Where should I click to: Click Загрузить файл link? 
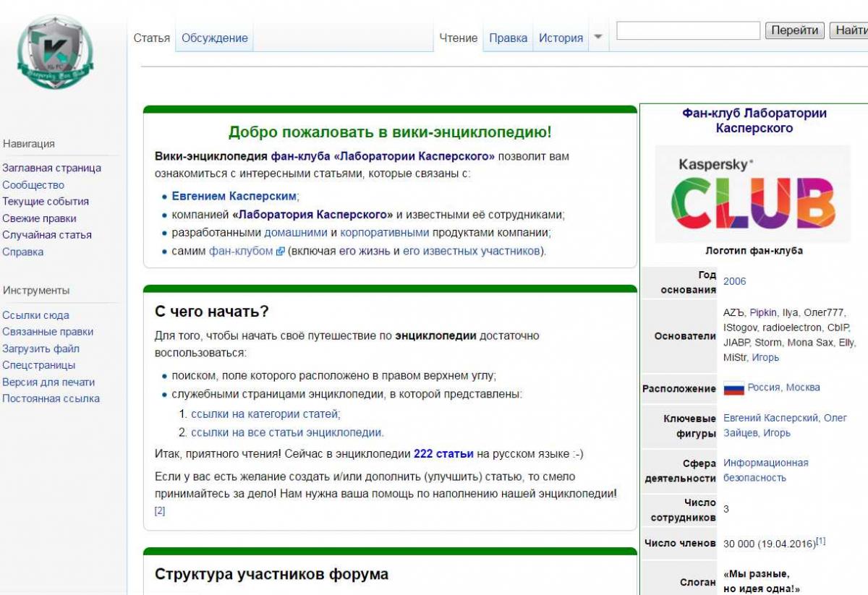pyautogui.click(x=41, y=348)
